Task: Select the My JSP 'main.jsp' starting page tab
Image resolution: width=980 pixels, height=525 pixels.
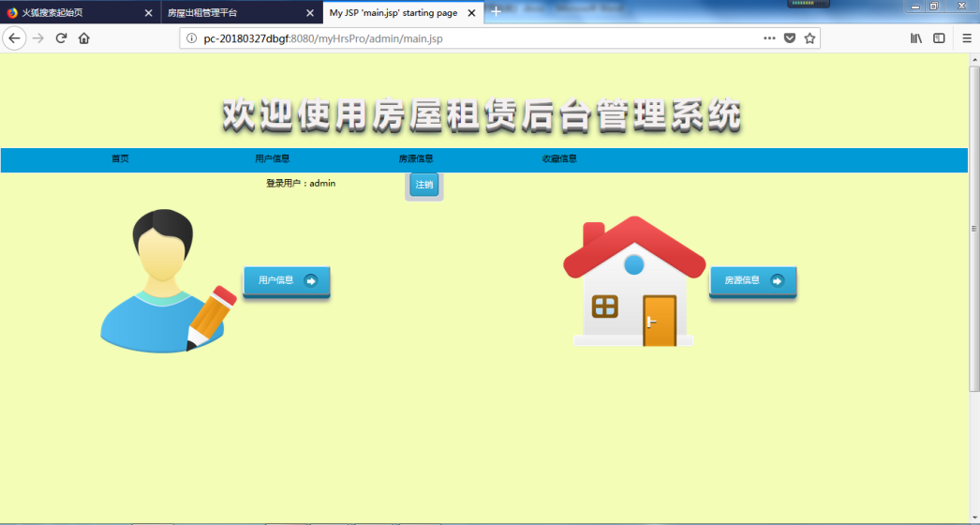Action: [x=403, y=12]
